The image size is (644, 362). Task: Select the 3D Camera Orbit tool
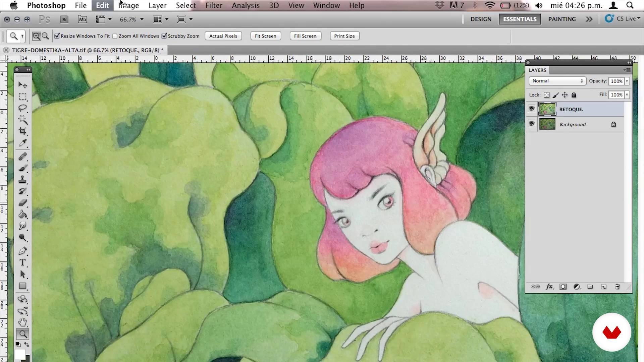click(x=22, y=311)
